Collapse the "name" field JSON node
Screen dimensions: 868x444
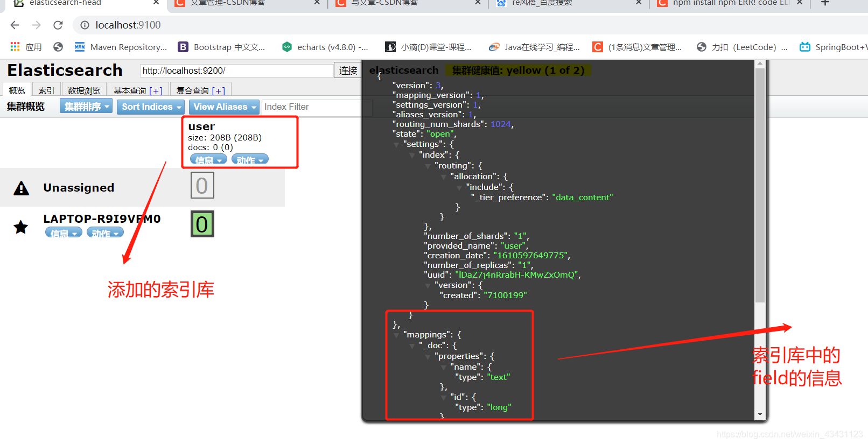[x=443, y=368]
